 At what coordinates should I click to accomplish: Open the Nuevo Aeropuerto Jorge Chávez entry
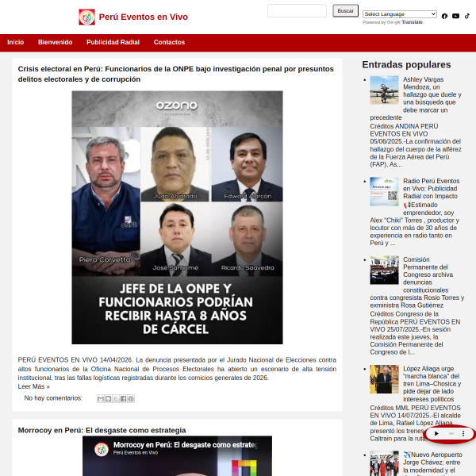coord(432,463)
